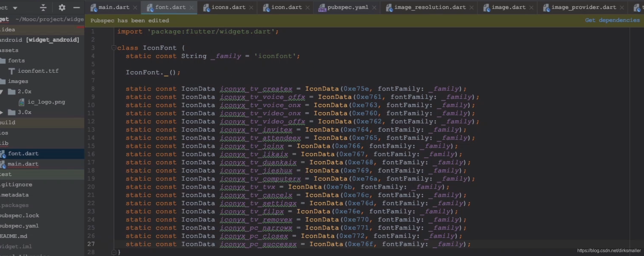
Task: Select the ios folder in tree
Action: click(x=4, y=133)
